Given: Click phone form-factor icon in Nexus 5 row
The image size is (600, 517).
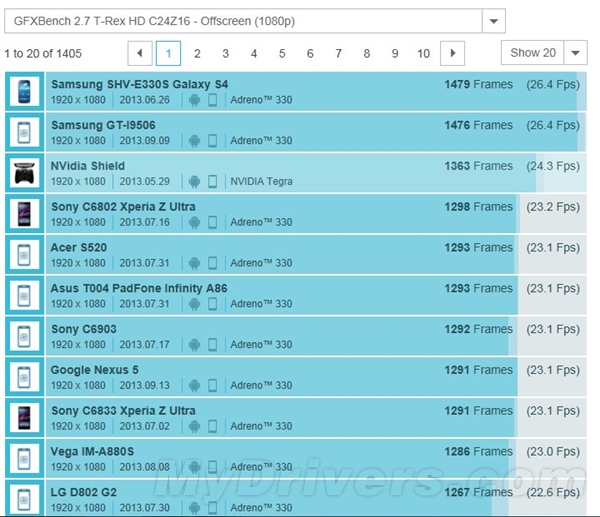Looking at the screenshot, I should coord(212,385).
